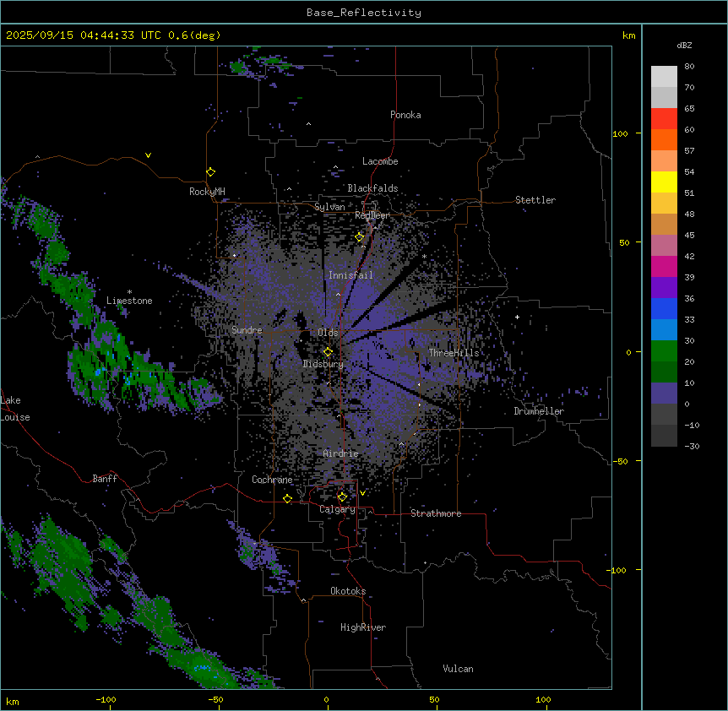Click the yellow V marker northwest of RockyMH
Image resolution: width=728 pixels, height=711 pixels.
148,155
